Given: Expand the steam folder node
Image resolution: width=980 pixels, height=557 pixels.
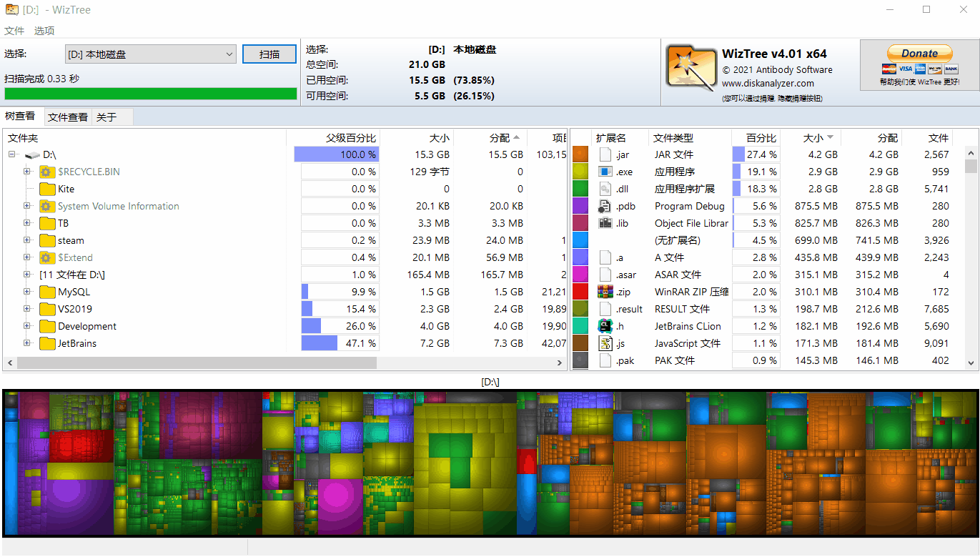Looking at the screenshot, I should coord(27,240).
